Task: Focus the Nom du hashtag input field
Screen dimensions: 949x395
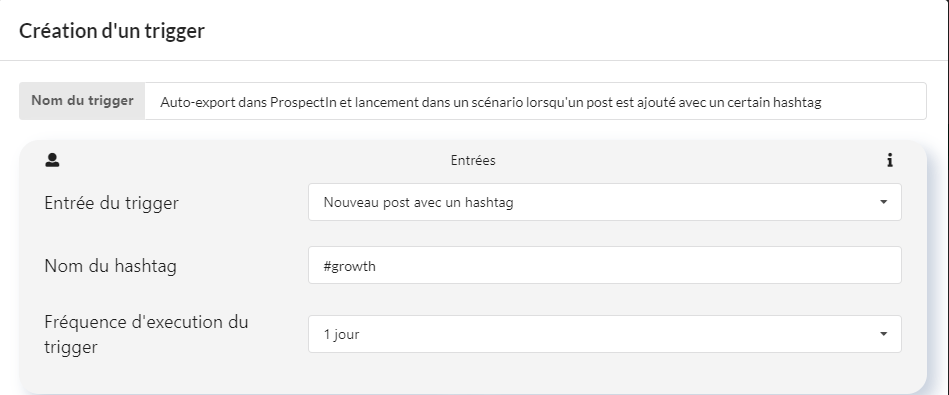Action: (x=605, y=265)
